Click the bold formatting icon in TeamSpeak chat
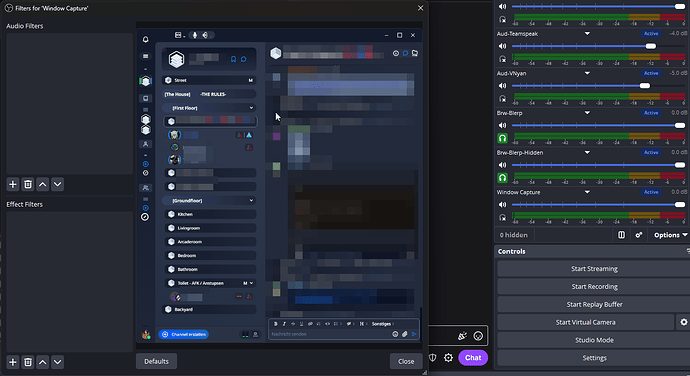Viewport: 690px width, 376px height. pos(276,324)
